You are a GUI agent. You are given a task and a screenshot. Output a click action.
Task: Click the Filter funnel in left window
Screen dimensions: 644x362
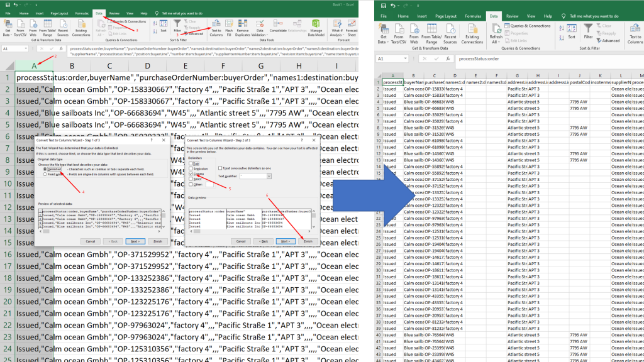(x=177, y=25)
